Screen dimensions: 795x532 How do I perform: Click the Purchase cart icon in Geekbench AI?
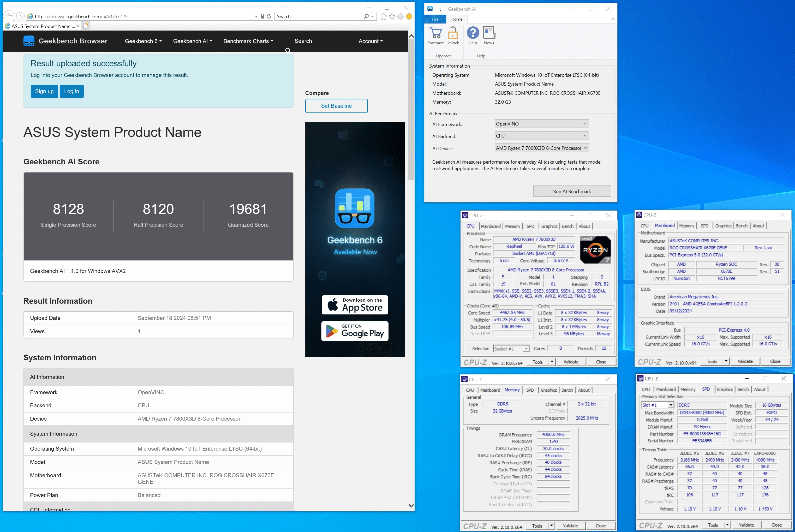click(435, 33)
